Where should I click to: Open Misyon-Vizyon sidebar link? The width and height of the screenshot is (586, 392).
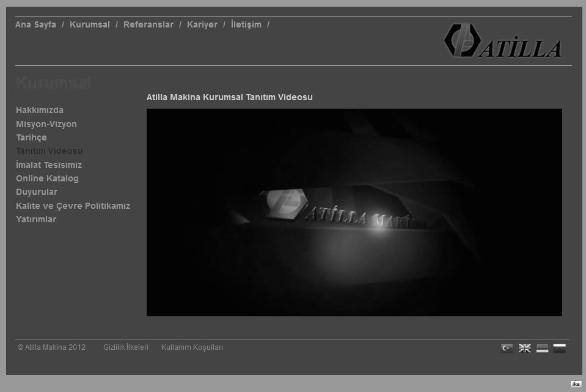click(46, 124)
